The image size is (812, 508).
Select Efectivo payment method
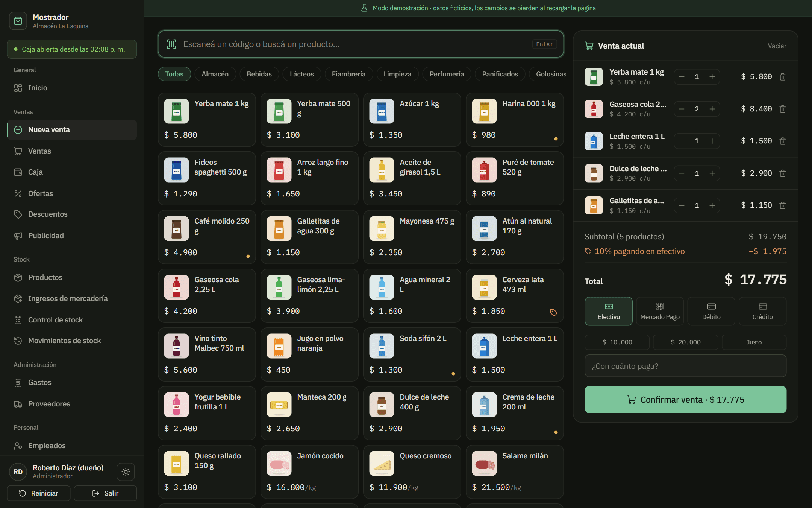609,311
